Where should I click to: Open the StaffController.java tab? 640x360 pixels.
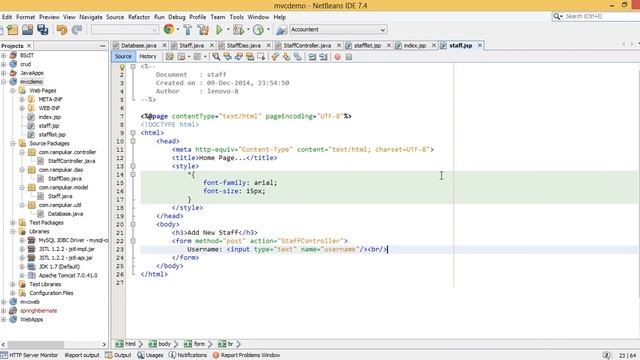click(307, 45)
